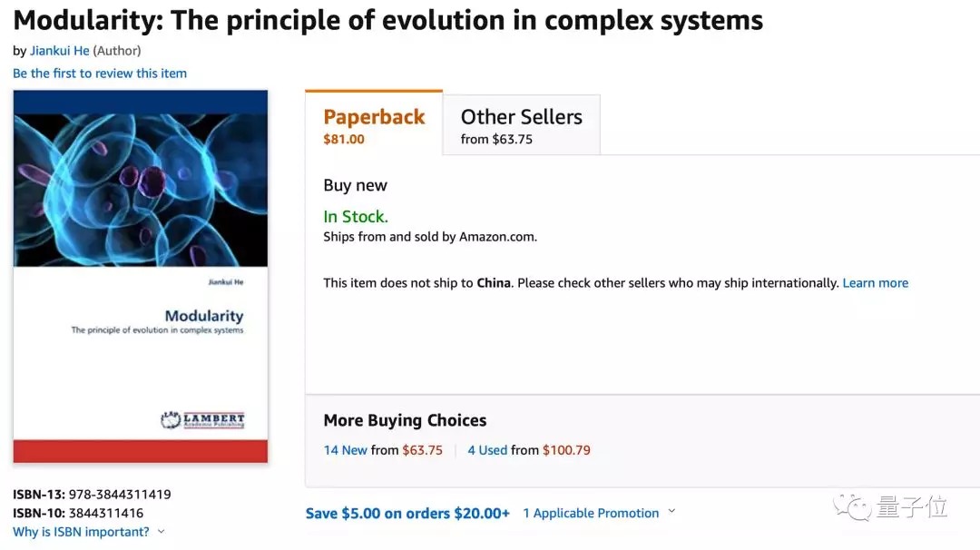The height and width of the screenshot is (550, 980).
Task: Click the Lambert Academic Publishing logo
Action: (202, 420)
